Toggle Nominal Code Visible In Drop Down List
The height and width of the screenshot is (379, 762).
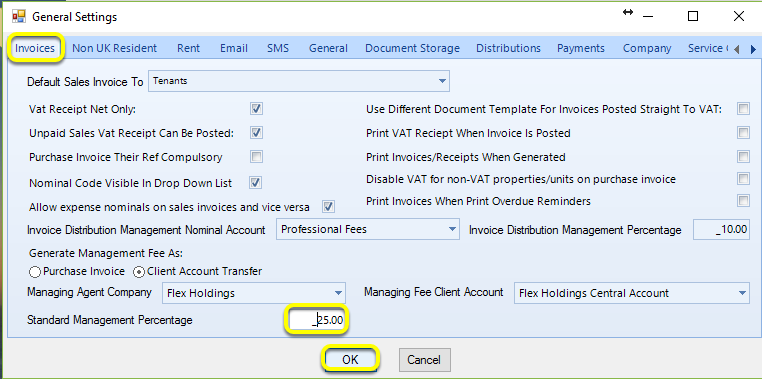(x=256, y=183)
